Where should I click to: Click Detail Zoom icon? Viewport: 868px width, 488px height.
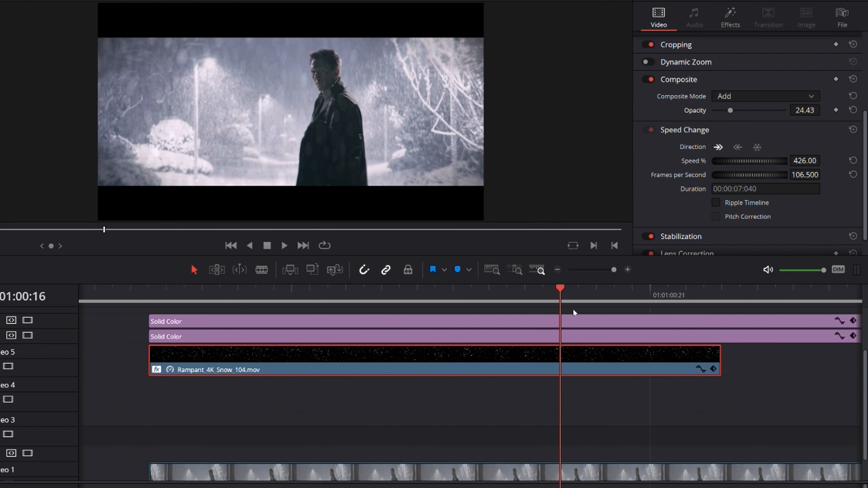pos(514,270)
